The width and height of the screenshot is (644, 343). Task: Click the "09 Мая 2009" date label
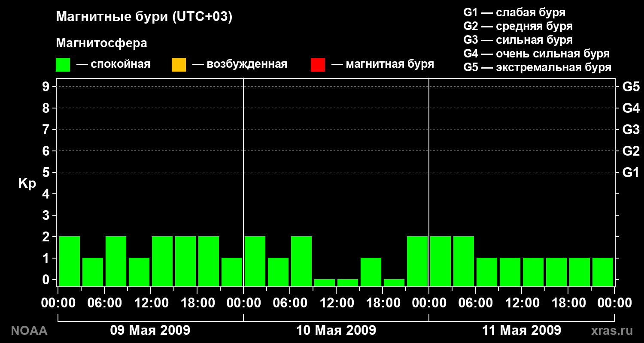tap(150, 330)
